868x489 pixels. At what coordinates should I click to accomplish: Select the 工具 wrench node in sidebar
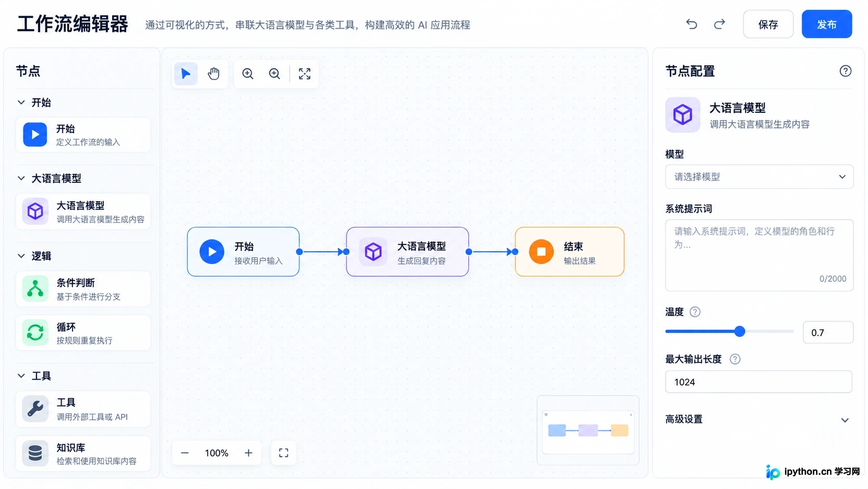[83, 409]
